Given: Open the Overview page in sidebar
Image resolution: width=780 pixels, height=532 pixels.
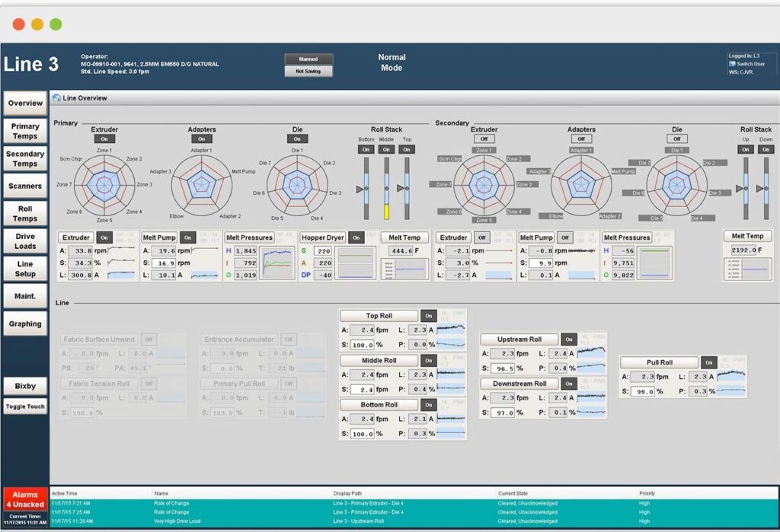Looking at the screenshot, I should click(25, 104).
